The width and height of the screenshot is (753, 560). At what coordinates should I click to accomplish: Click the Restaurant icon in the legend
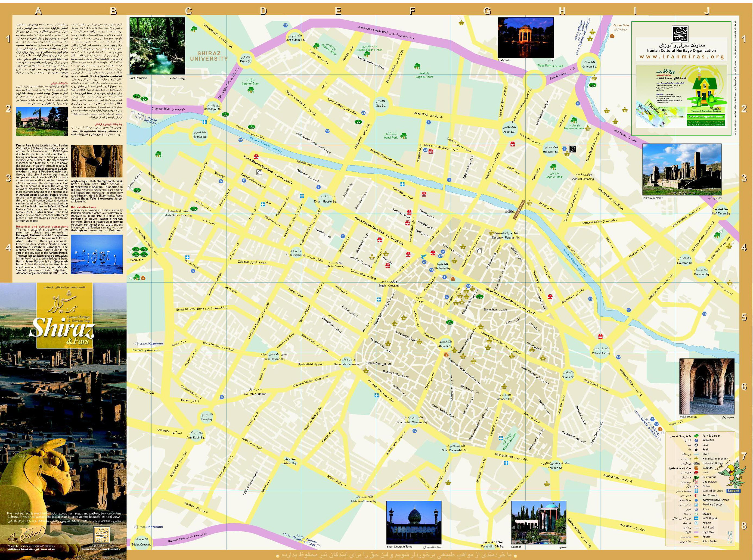click(x=696, y=478)
